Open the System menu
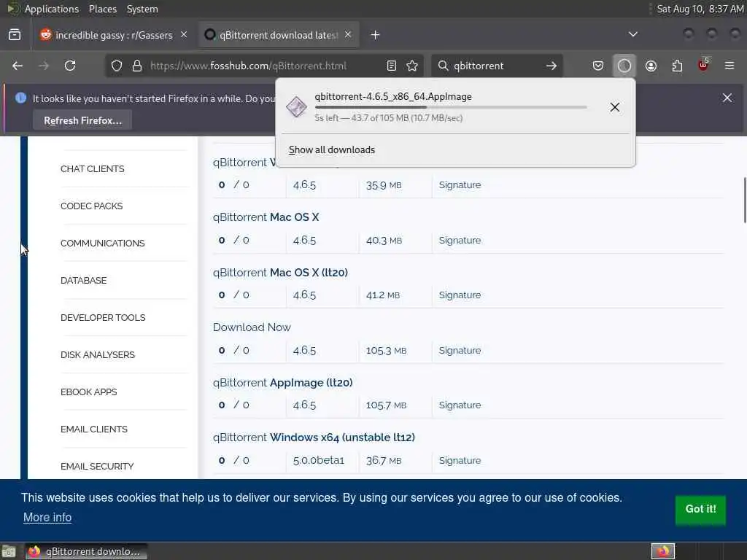The width and height of the screenshot is (747, 560). click(x=142, y=9)
